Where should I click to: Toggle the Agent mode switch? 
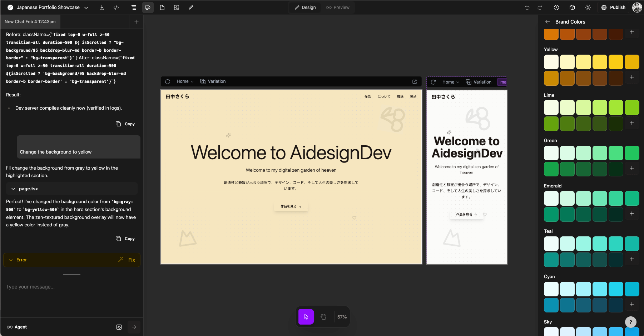pos(17,327)
